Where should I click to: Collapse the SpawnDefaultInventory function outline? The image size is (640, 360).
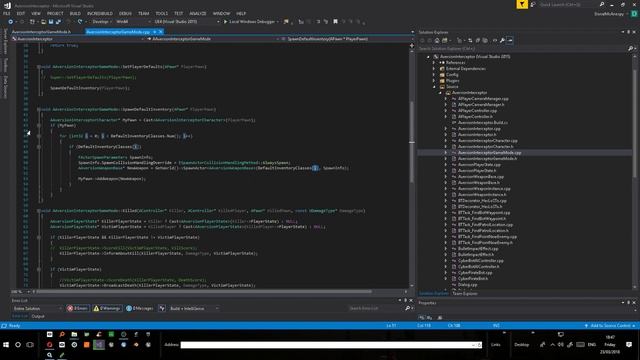click(x=38, y=109)
